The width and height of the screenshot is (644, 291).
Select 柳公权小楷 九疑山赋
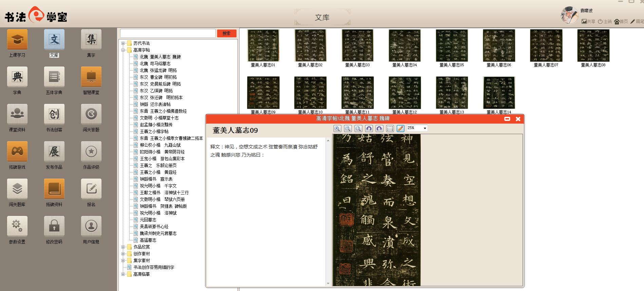(x=160, y=145)
